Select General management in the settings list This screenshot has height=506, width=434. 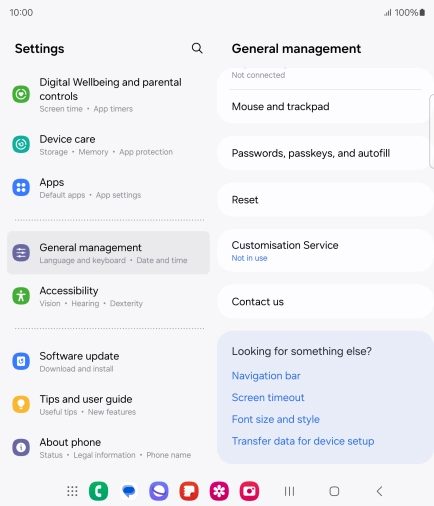click(108, 253)
